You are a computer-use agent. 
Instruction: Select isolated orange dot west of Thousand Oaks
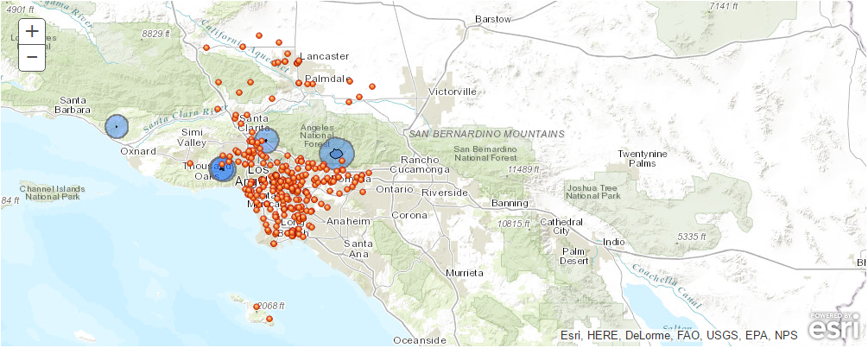pyautogui.click(x=190, y=163)
